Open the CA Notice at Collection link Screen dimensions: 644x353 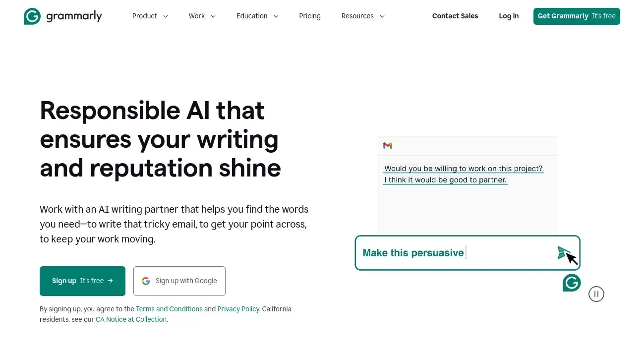click(x=131, y=319)
